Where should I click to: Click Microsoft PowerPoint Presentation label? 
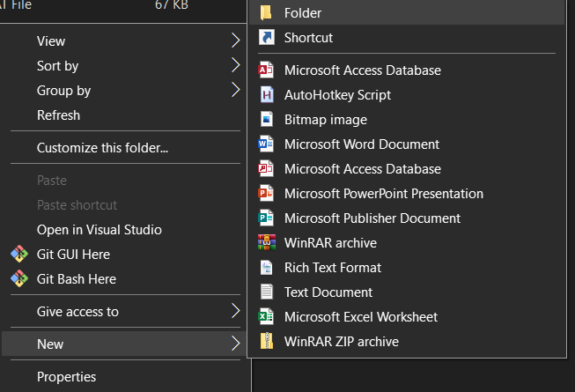384,193
